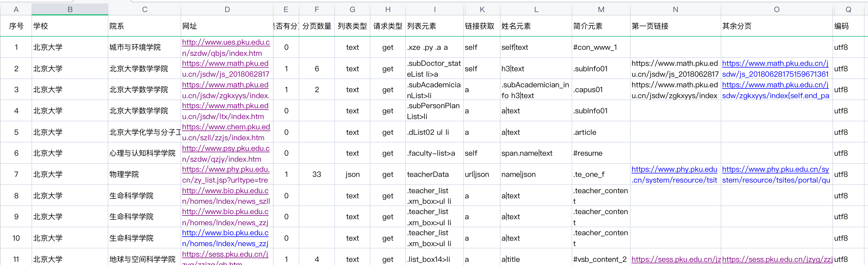This screenshot has height=265, width=868.
Task: Select the self|text cell in row 1
Action: (x=536, y=48)
